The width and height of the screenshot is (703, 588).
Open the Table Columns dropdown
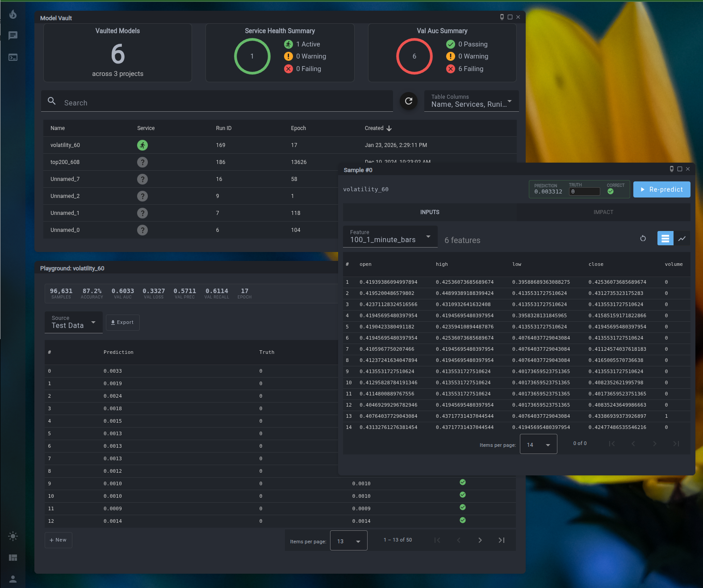click(x=471, y=101)
